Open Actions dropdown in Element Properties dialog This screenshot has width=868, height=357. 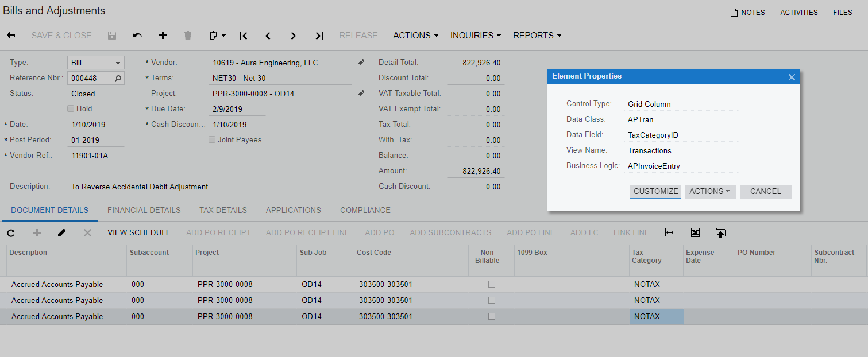(x=710, y=191)
